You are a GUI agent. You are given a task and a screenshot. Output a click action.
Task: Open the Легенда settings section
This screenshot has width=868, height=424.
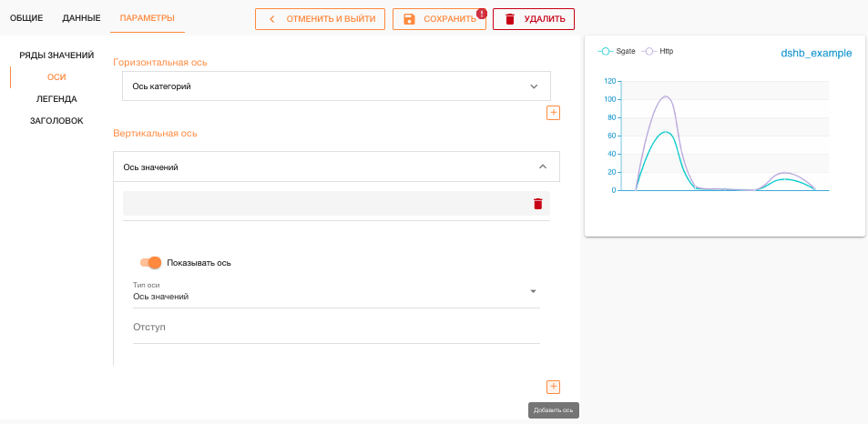click(x=56, y=99)
